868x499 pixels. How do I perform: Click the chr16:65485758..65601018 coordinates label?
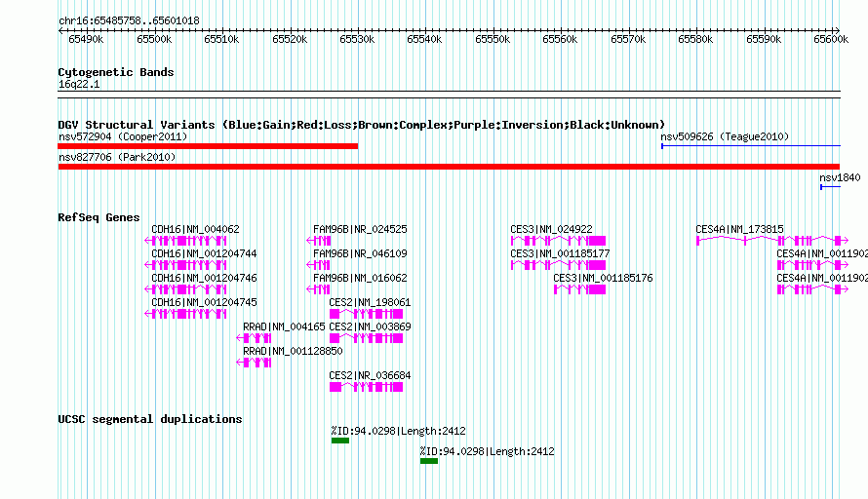[129, 20]
